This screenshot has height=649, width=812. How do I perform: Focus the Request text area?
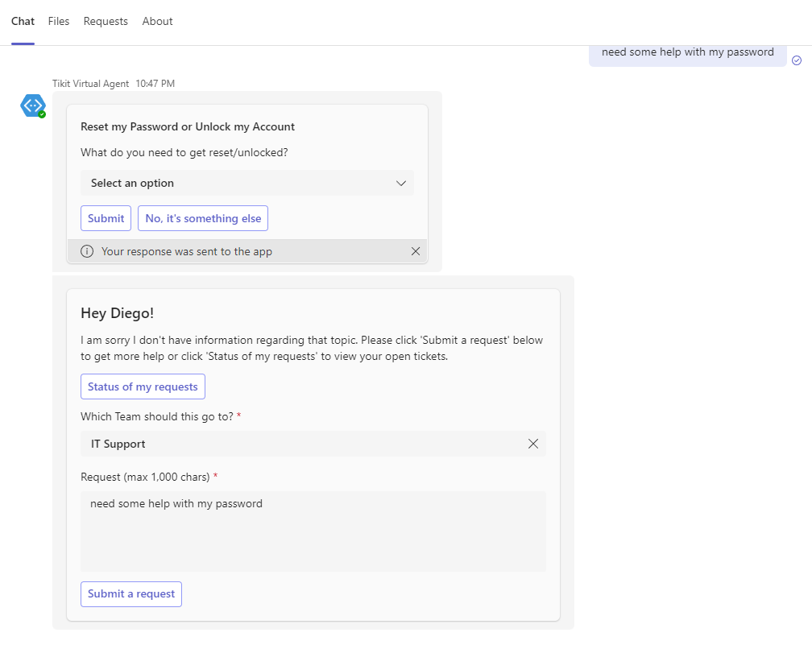[x=313, y=531]
